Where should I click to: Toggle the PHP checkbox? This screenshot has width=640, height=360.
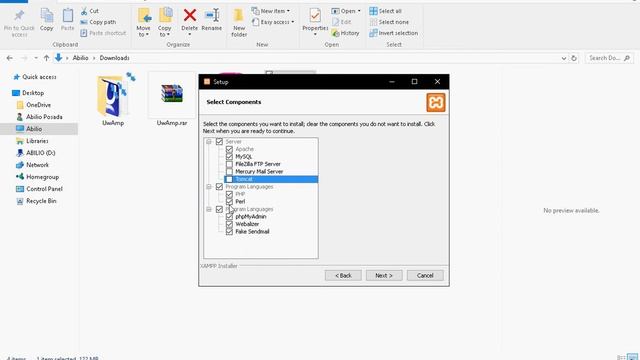229,194
